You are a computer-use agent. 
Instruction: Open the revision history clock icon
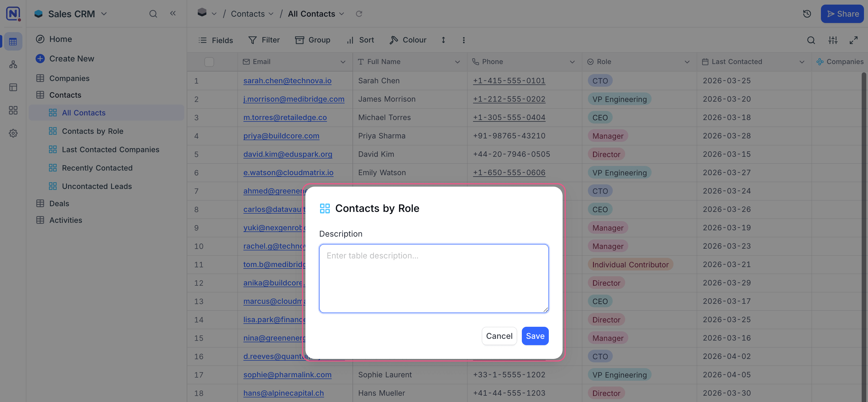[807, 14]
